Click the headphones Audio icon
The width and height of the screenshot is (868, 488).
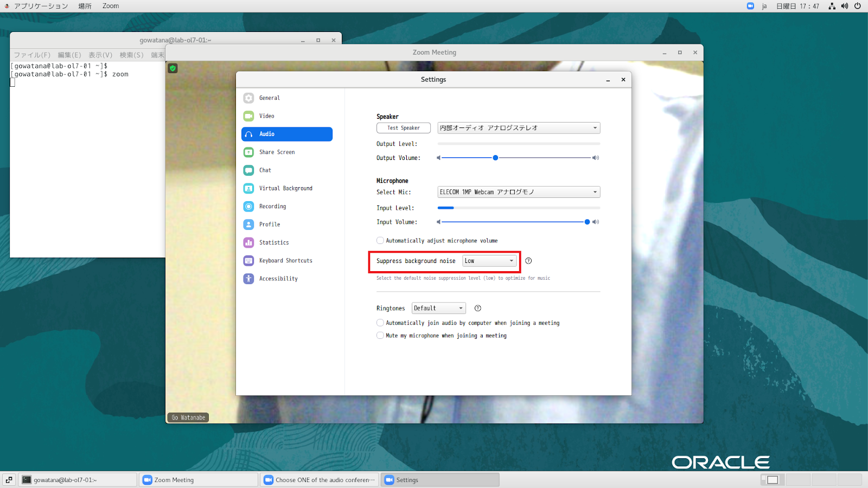click(248, 134)
